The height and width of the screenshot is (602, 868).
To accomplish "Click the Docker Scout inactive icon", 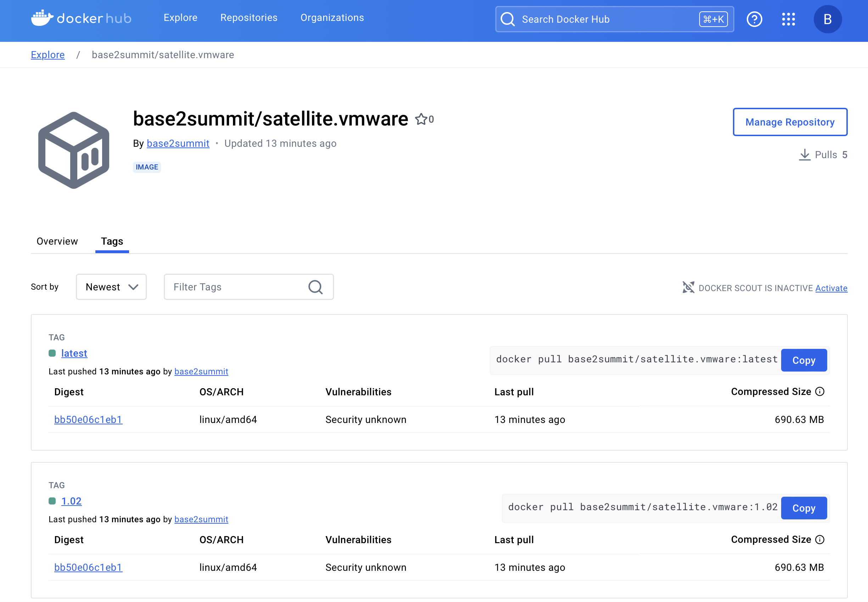I will click(688, 288).
